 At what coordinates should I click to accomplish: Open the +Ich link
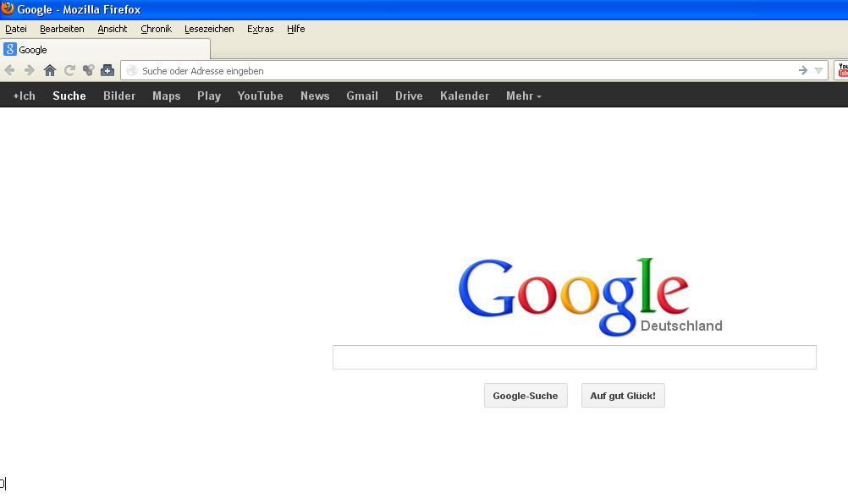point(24,96)
